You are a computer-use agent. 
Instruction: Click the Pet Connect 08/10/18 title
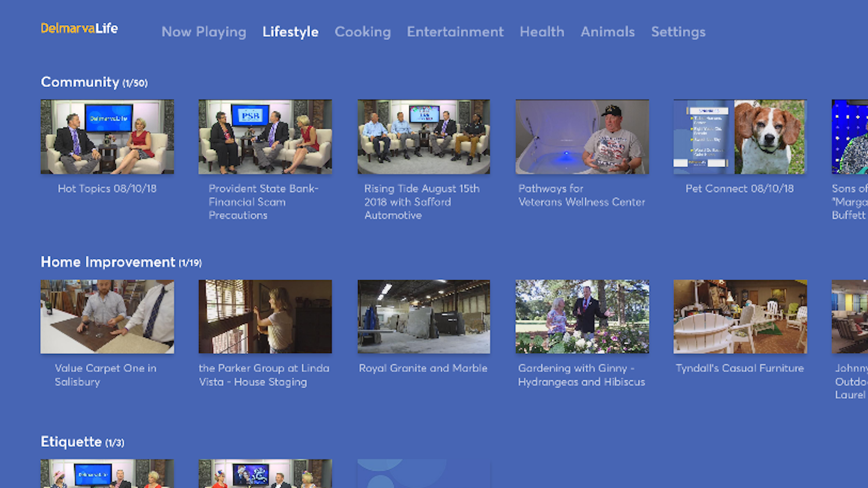click(740, 188)
